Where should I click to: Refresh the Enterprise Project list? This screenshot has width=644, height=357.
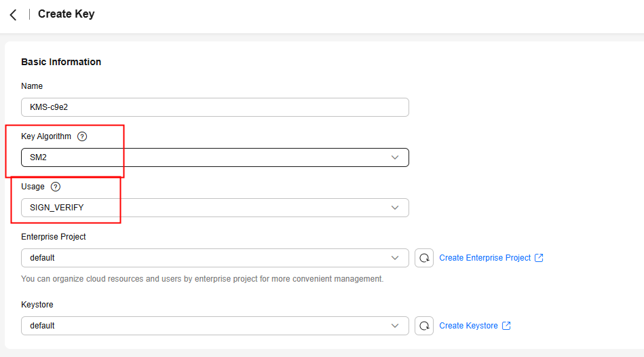[x=424, y=258]
